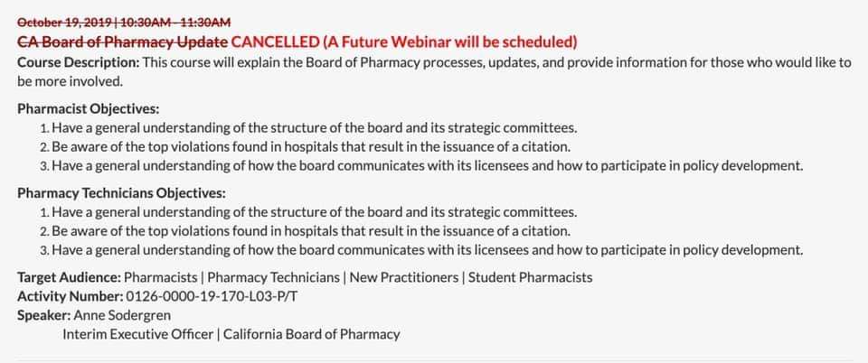The width and height of the screenshot is (868, 363).
Task: Click the Target Audience label
Action: pyautogui.click(x=70, y=277)
